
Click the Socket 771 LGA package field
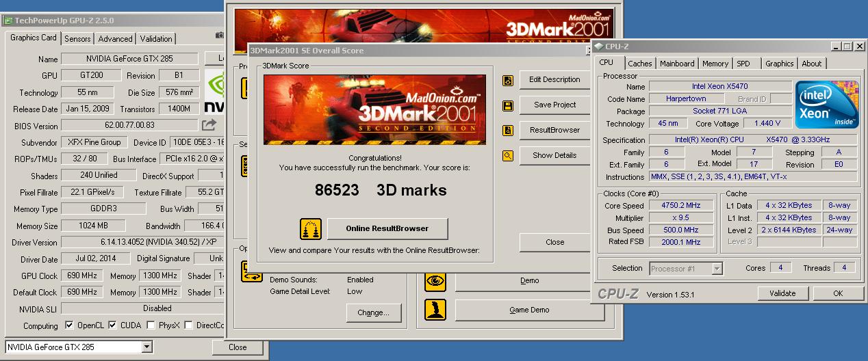tap(719, 111)
